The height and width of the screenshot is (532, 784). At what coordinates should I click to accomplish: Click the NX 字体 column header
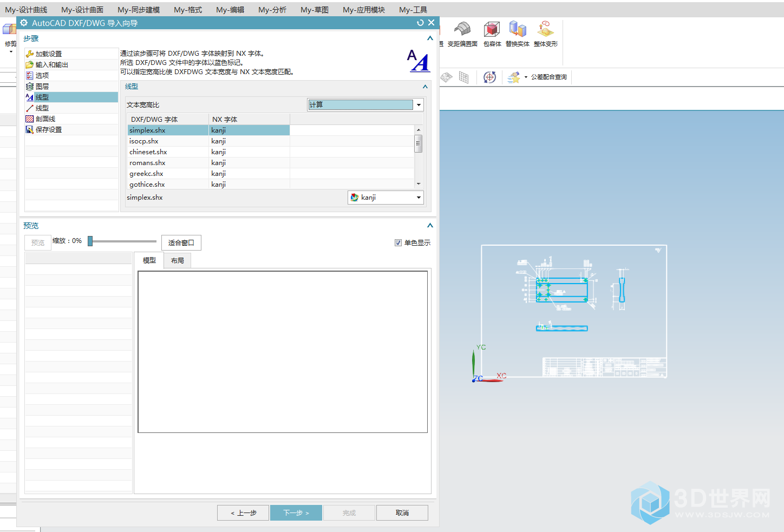tap(250, 119)
